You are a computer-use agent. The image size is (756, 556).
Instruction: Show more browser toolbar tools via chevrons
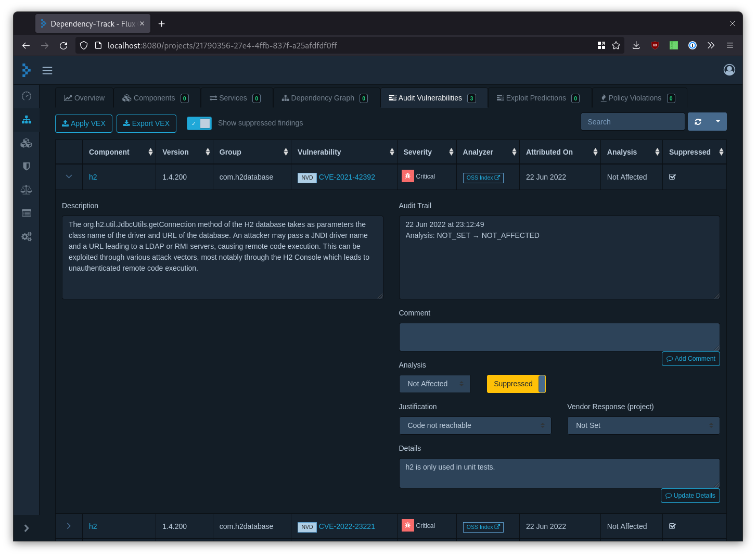pyautogui.click(x=711, y=46)
